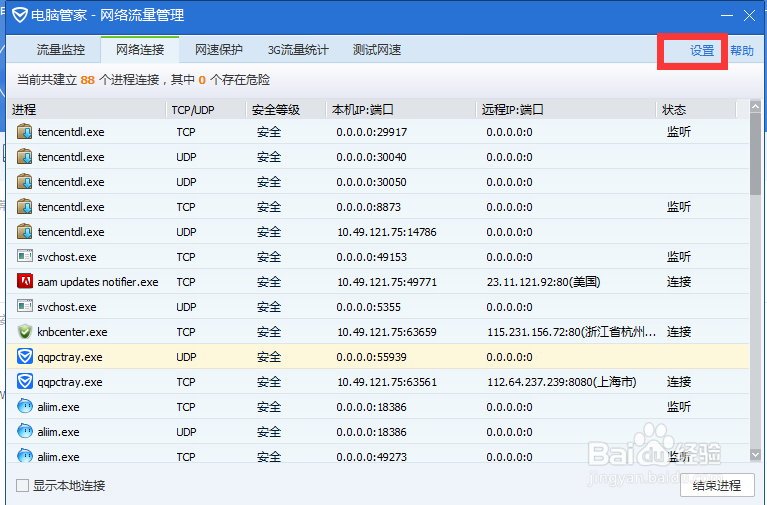
Task: Click local address 0.0.0.0:29917
Action: coord(371,132)
